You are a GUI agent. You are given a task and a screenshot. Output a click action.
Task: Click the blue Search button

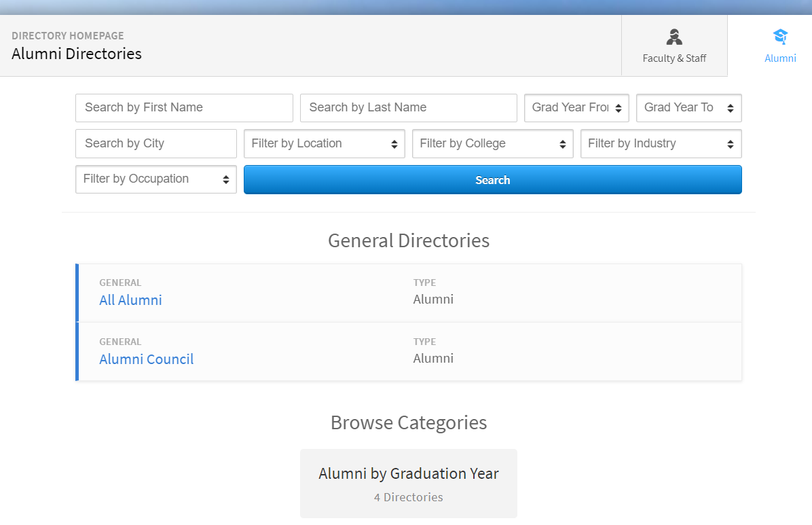(492, 179)
